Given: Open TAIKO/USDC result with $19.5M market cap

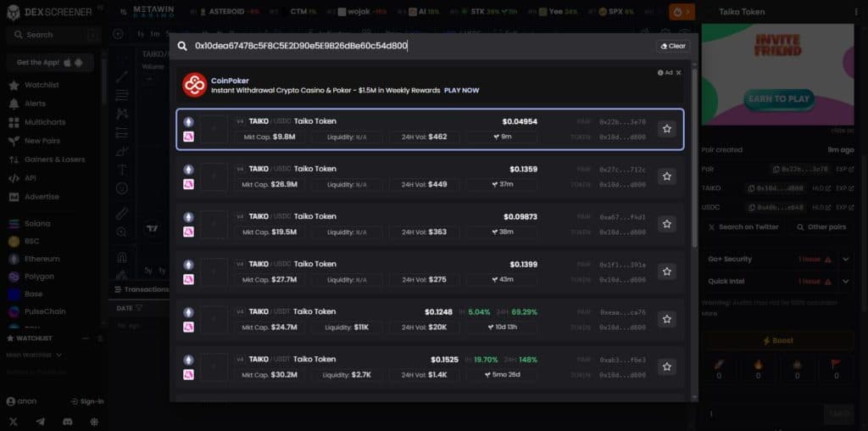Looking at the screenshot, I should [430, 224].
